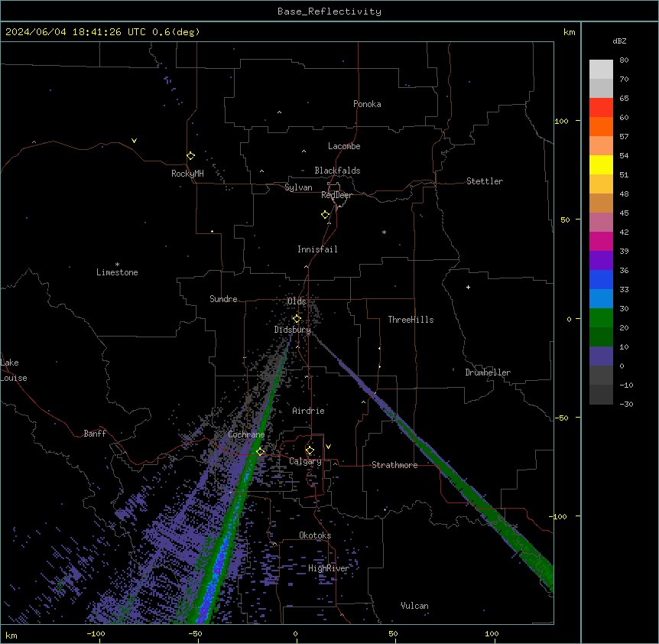Click the red swatch between 65 and 60 dBZ
Viewport: 659px width, 644px height.
click(601, 107)
